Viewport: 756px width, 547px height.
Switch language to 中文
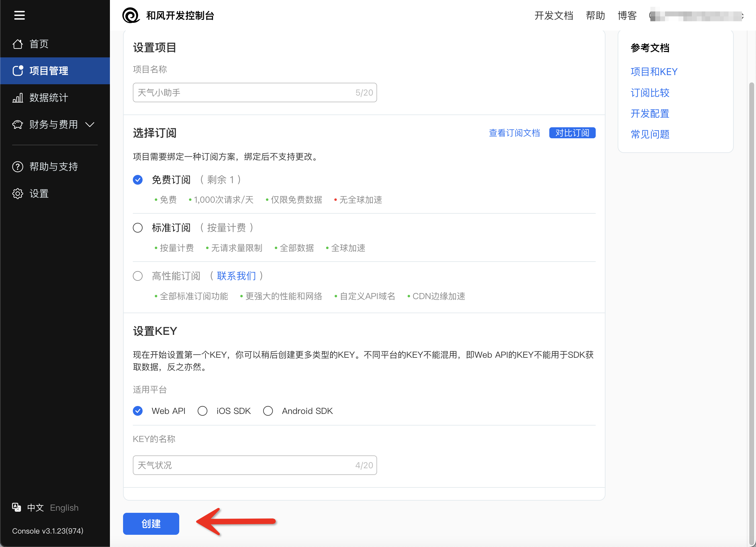coord(35,508)
